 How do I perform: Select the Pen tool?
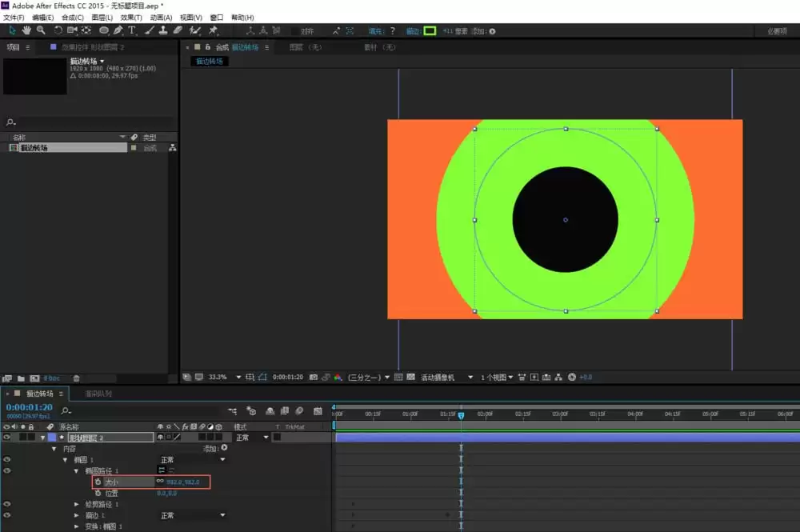click(118, 30)
